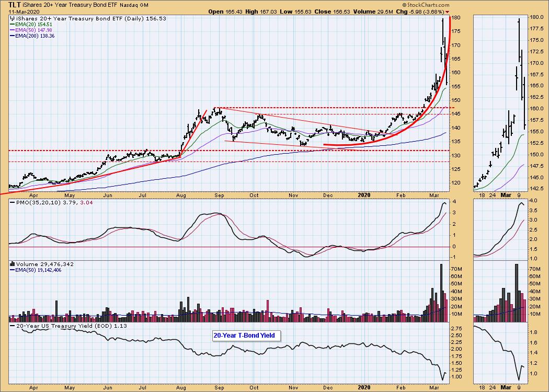This screenshot has height=392, width=549.
Task: Click the tallest bar in the main volume panel
Action: [441, 293]
